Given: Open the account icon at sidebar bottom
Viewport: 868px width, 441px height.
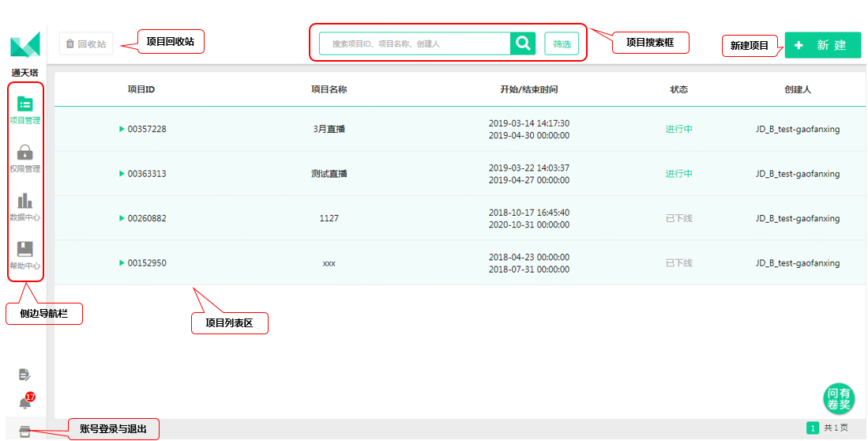Looking at the screenshot, I should pyautogui.click(x=25, y=432).
